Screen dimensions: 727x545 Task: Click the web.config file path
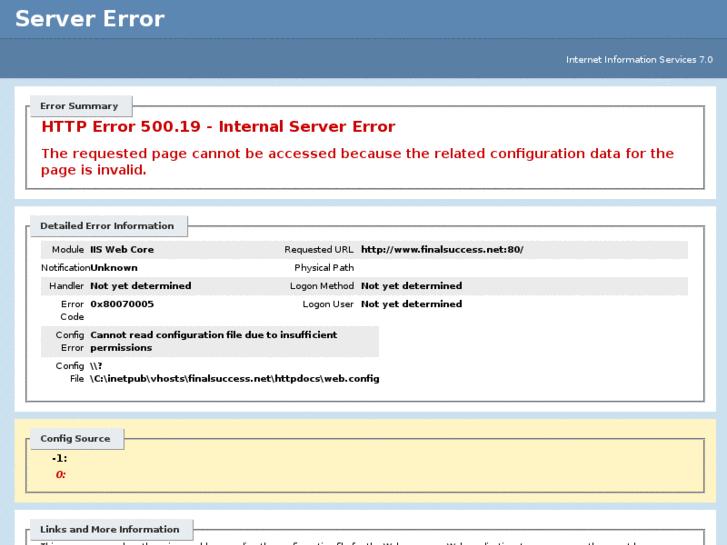click(x=235, y=372)
